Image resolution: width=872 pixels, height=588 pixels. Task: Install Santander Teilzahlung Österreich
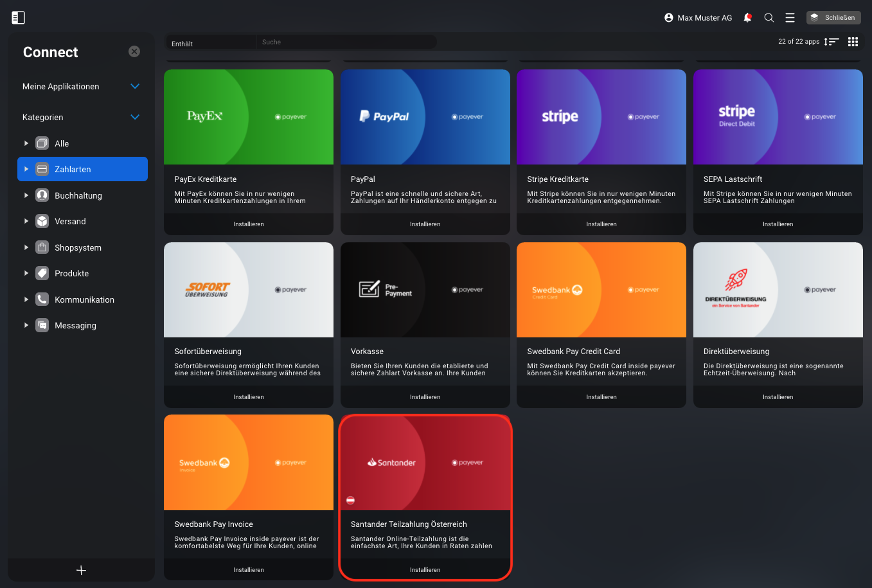click(425, 570)
